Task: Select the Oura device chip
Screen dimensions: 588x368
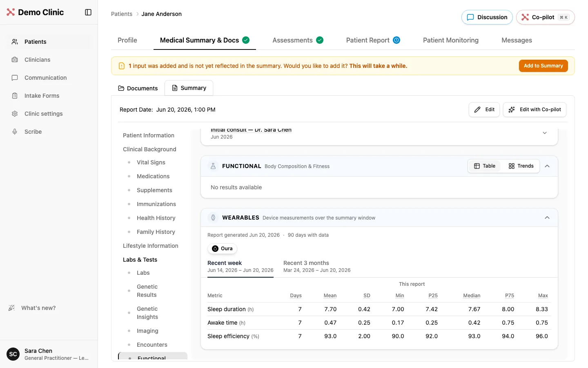Action: click(x=223, y=249)
